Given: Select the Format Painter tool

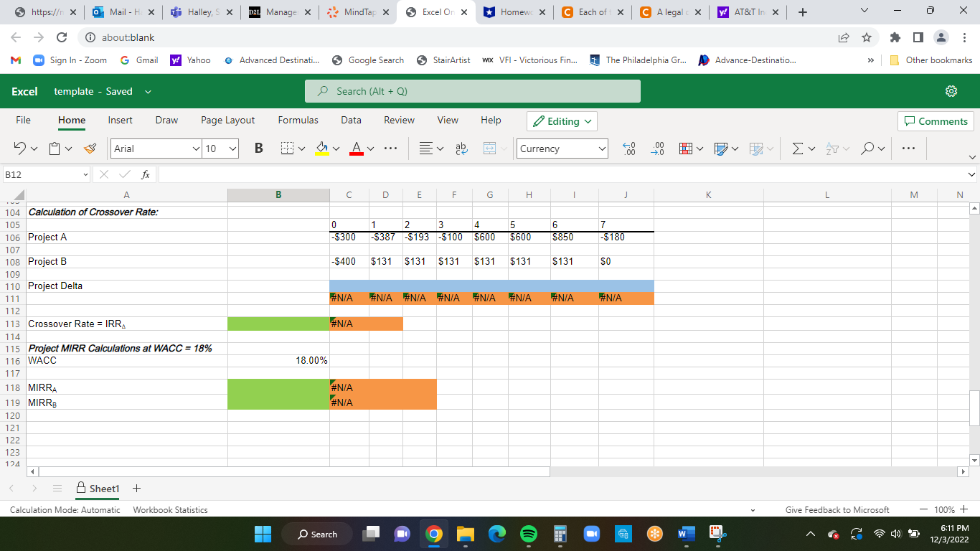Looking at the screenshot, I should tap(90, 149).
